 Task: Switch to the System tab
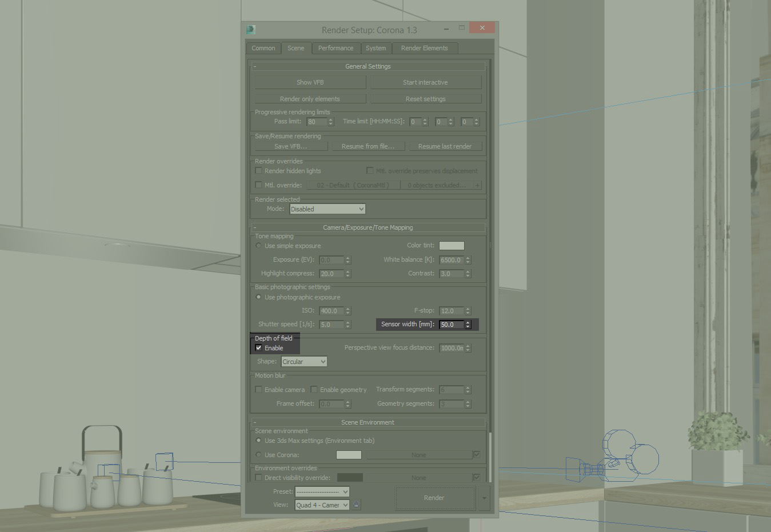[375, 48]
